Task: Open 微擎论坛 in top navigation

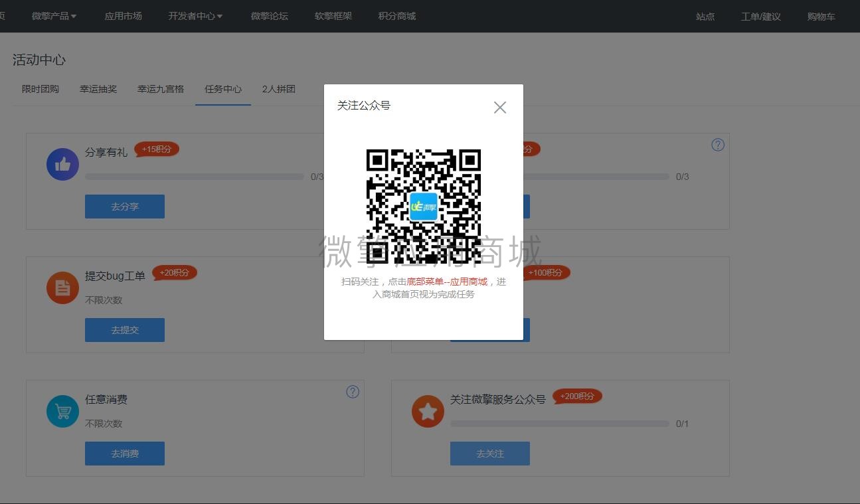Action: click(270, 16)
